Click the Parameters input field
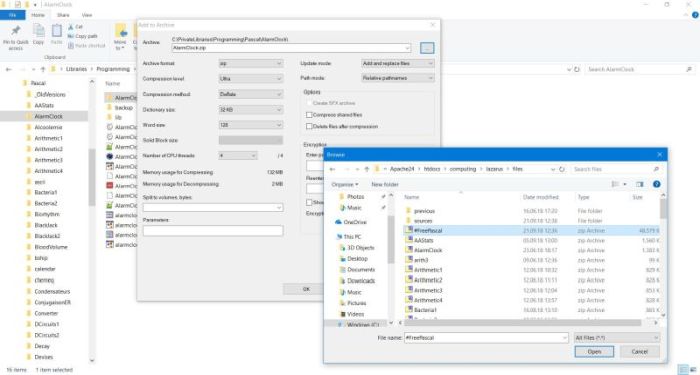Viewport: 700px width, 375px height. click(213, 231)
